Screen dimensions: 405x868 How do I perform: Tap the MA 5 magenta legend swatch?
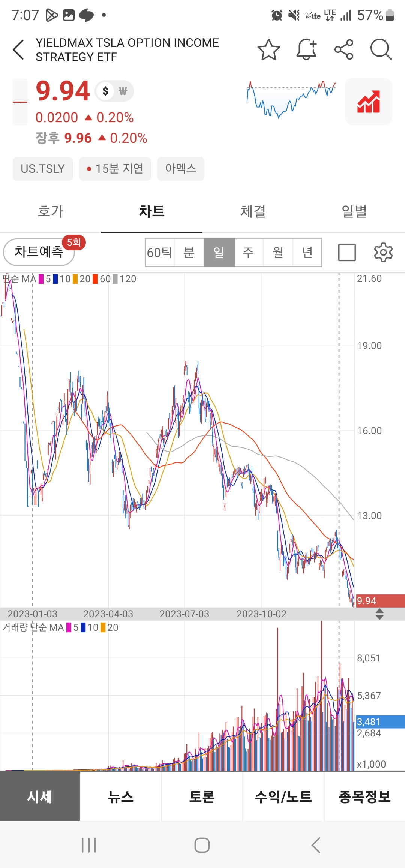pos(41,279)
